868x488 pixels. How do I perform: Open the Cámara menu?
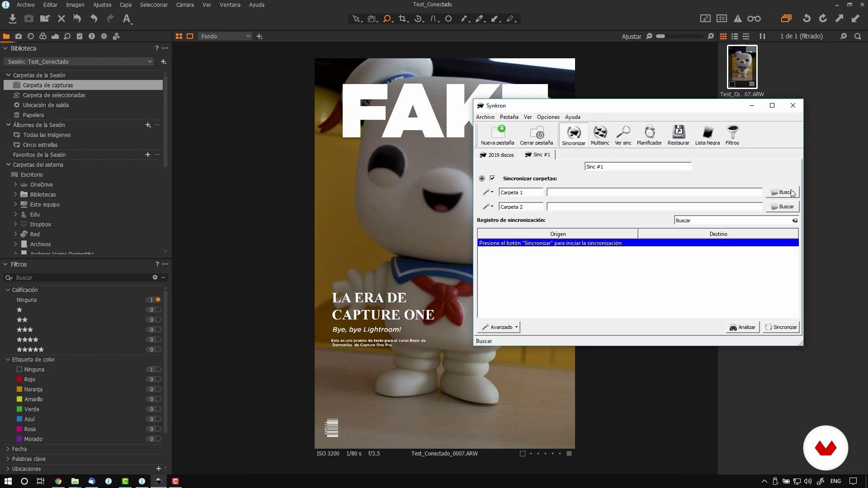tap(185, 5)
